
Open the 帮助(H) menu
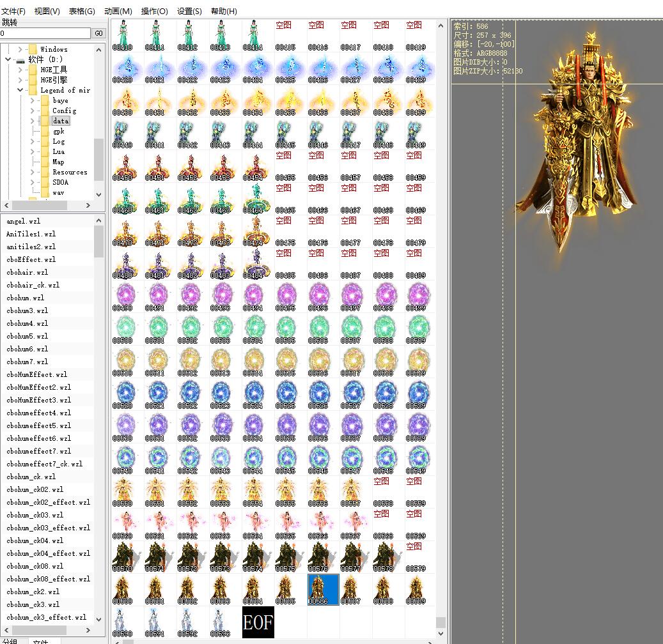[x=224, y=11]
